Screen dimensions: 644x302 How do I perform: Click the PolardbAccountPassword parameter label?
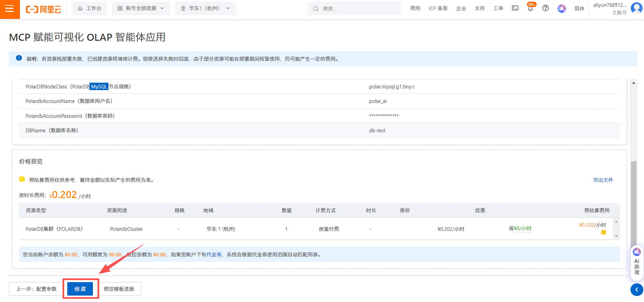71,116
